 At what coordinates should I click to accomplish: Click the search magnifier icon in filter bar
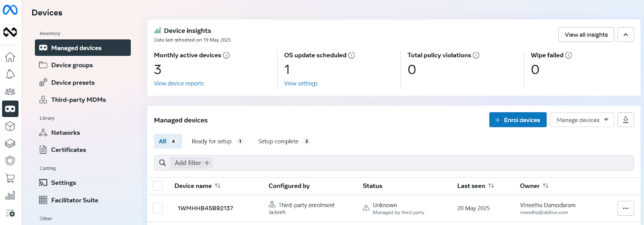click(x=162, y=163)
